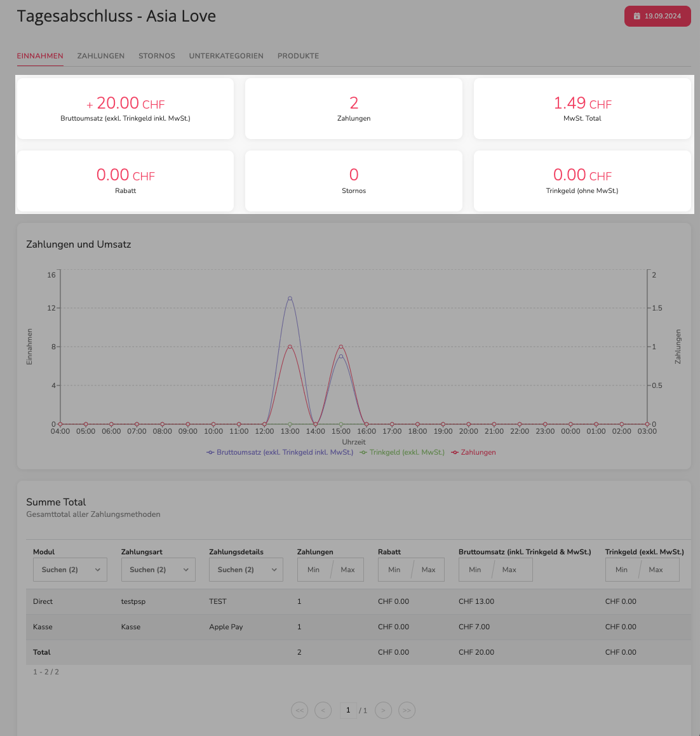Viewport: 700px width, 736px height.
Task: Go to last page with >> button
Action: pyautogui.click(x=407, y=710)
